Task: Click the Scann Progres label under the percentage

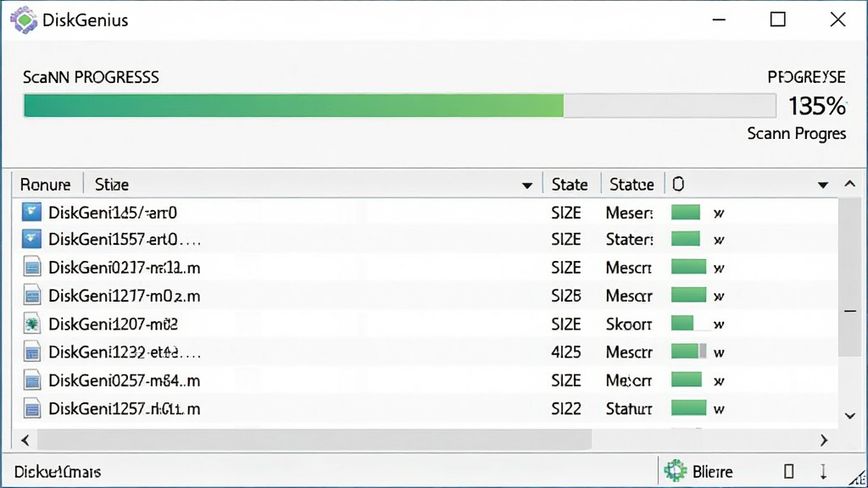Action: coord(797,134)
